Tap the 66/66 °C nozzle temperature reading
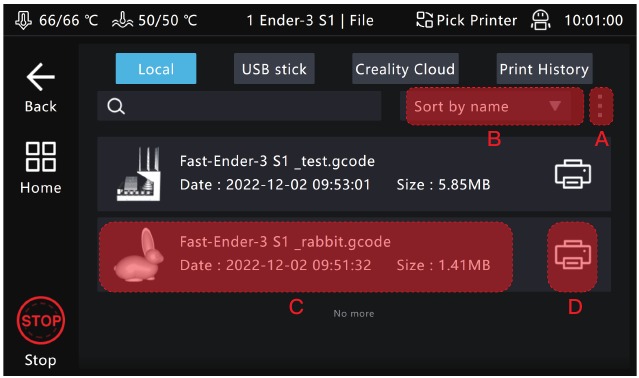639x378 pixels. point(68,20)
